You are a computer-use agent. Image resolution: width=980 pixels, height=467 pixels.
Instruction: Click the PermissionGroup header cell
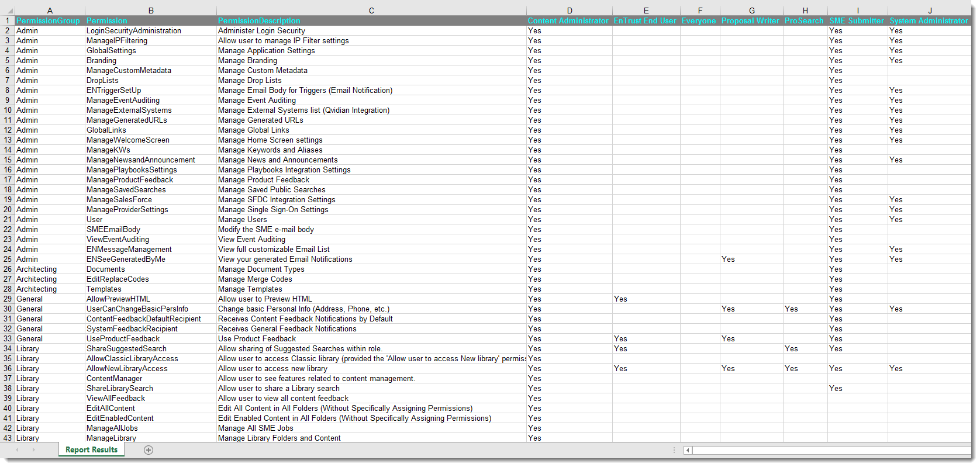tap(50, 20)
